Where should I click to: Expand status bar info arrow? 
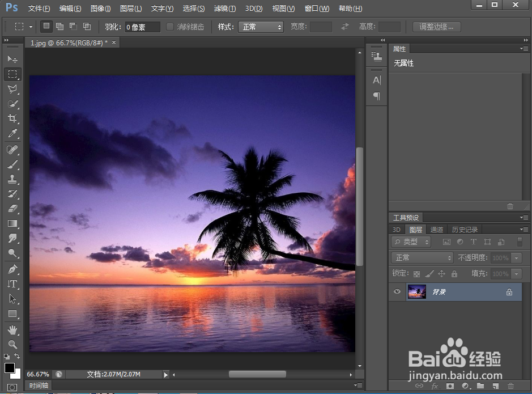[x=165, y=375]
